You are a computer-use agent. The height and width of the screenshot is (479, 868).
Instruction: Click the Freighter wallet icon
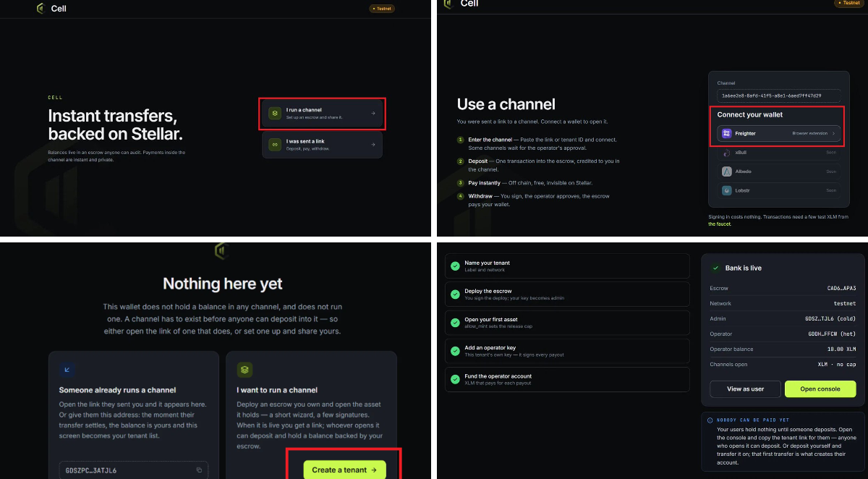(x=726, y=134)
